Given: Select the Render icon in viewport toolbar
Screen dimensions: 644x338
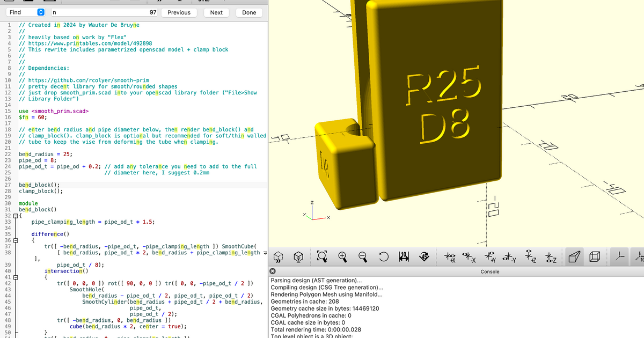Looking at the screenshot, I should [x=298, y=256].
